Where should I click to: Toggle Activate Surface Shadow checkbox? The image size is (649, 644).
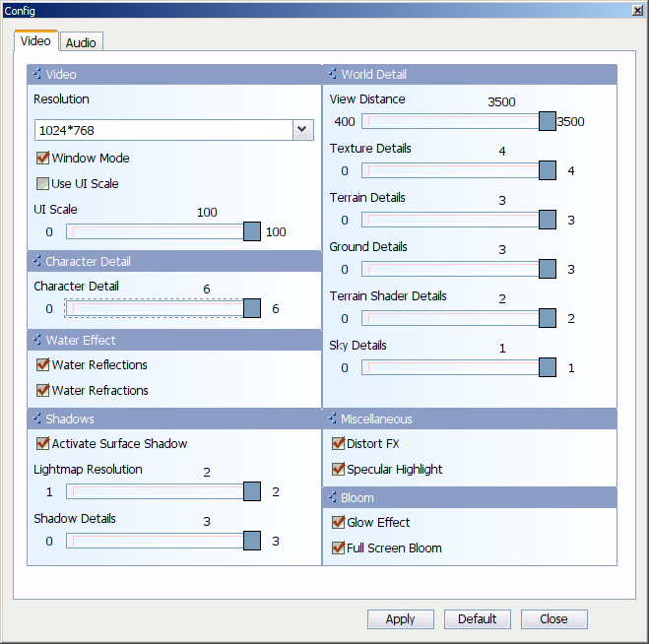42,443
